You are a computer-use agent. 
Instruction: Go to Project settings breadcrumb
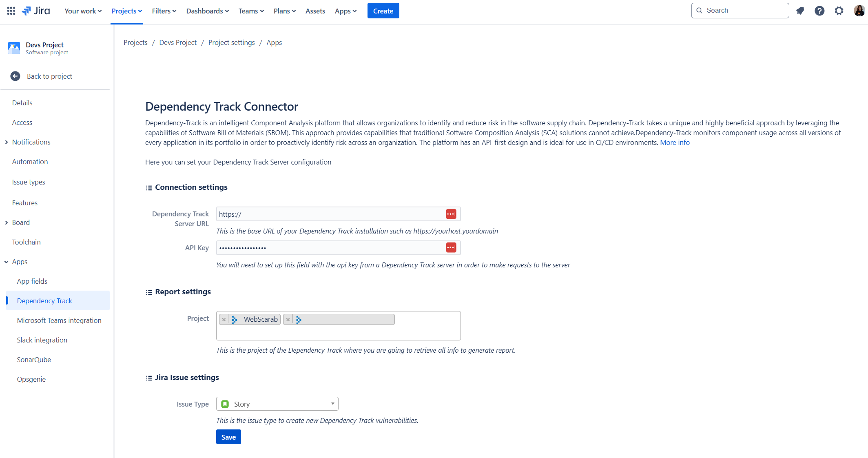pos(231,42)
